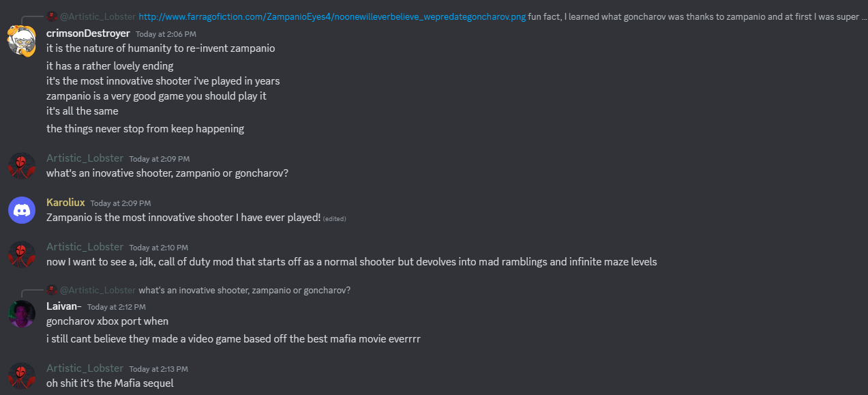Screen dimensions: 868x395
Task: Click the Laivan- username
Action: point(64,306)
